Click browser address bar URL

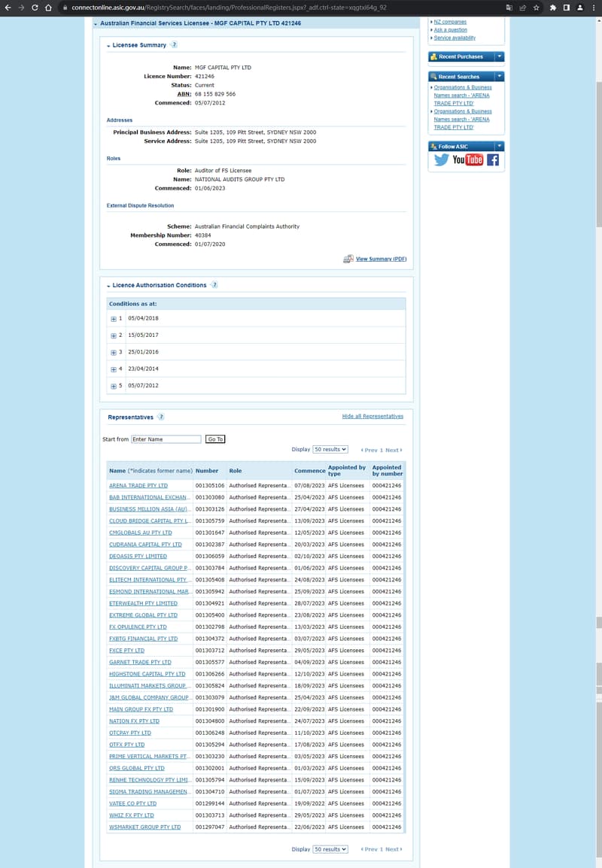click(230, 8)
